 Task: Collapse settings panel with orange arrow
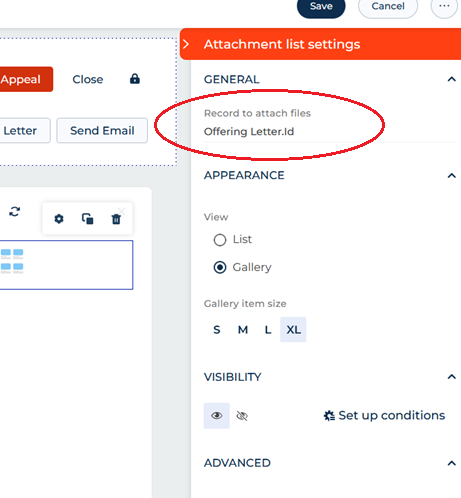(186, 44)
